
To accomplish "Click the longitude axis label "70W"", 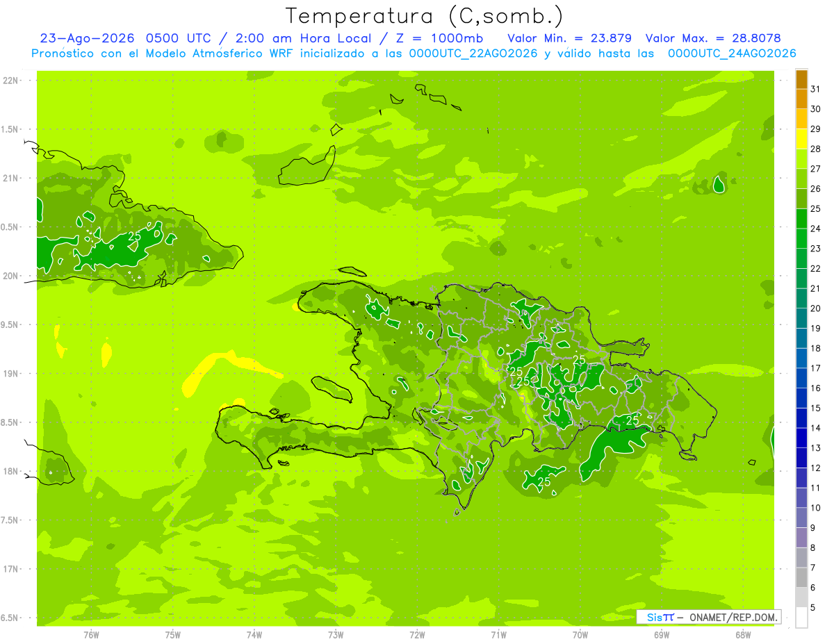I will point(580,635).
